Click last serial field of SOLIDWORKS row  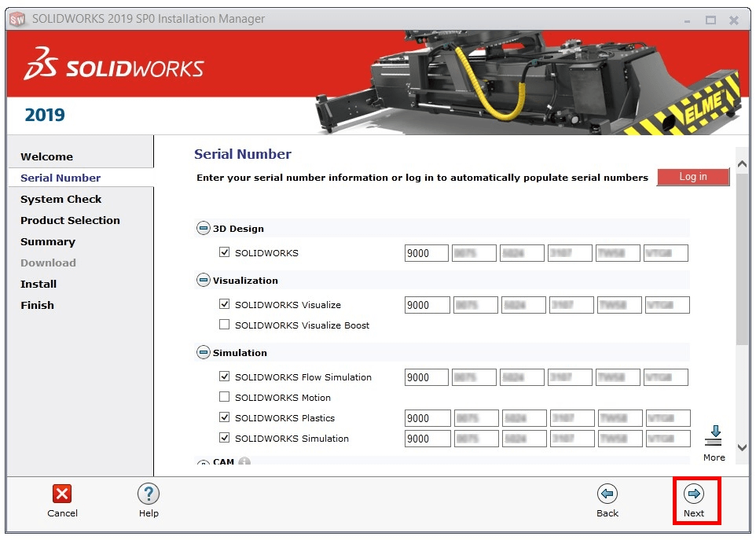(x=666, y=253)
